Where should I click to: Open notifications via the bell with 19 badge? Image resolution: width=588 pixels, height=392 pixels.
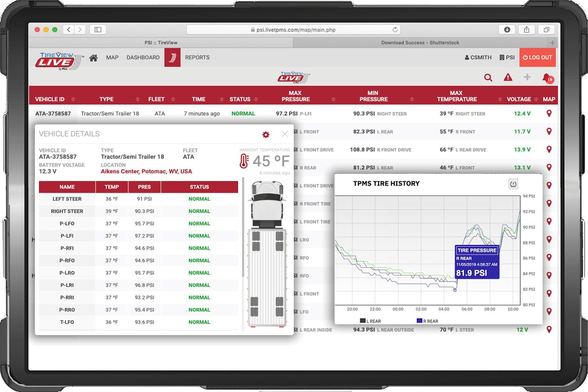[x=548, y=78]
